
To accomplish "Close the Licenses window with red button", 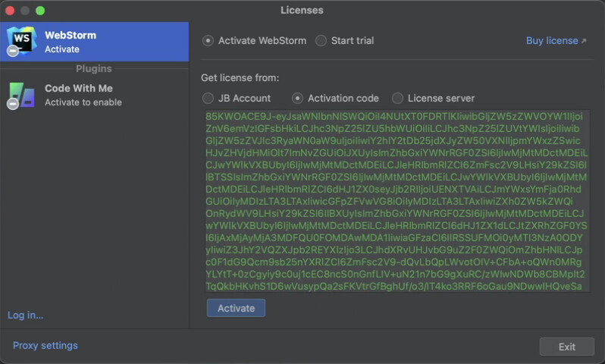I will [x=10, y=11].
